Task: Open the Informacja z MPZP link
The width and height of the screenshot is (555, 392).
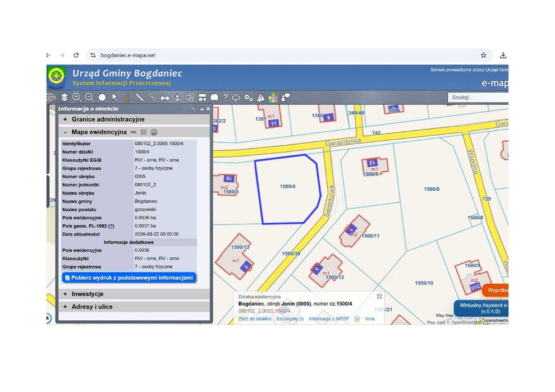Action: (x=328, y=319)
